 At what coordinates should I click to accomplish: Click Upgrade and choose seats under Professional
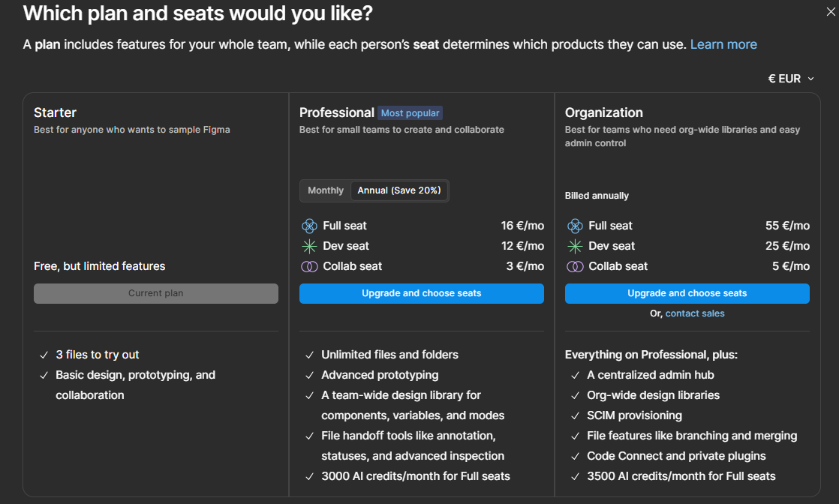tap(421, 293)
